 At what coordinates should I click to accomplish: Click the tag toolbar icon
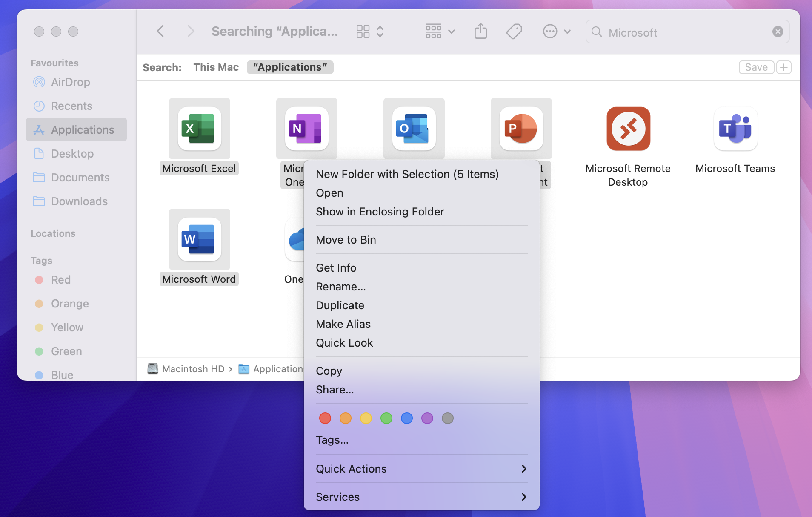click(x=514, y=32)
